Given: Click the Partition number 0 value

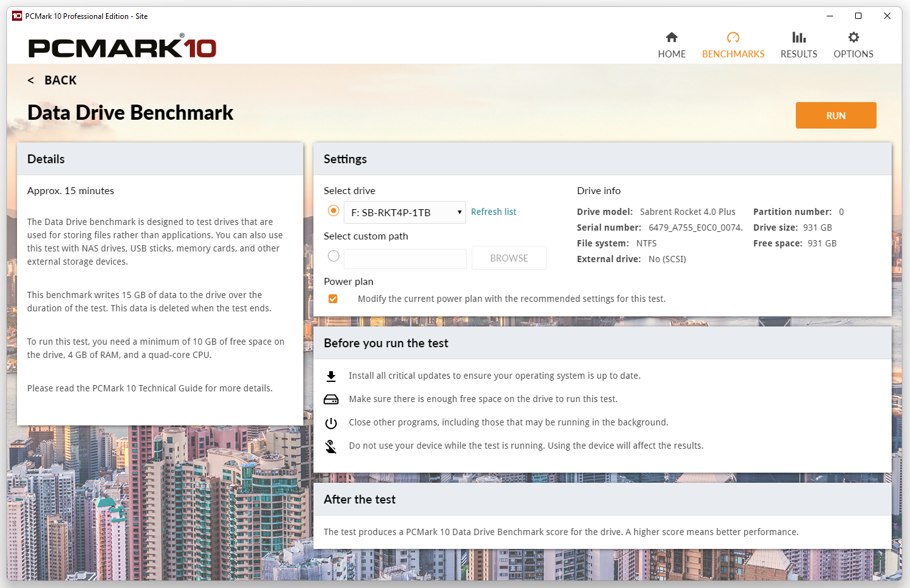Looking at the screenshot, I should click(841, 212).
